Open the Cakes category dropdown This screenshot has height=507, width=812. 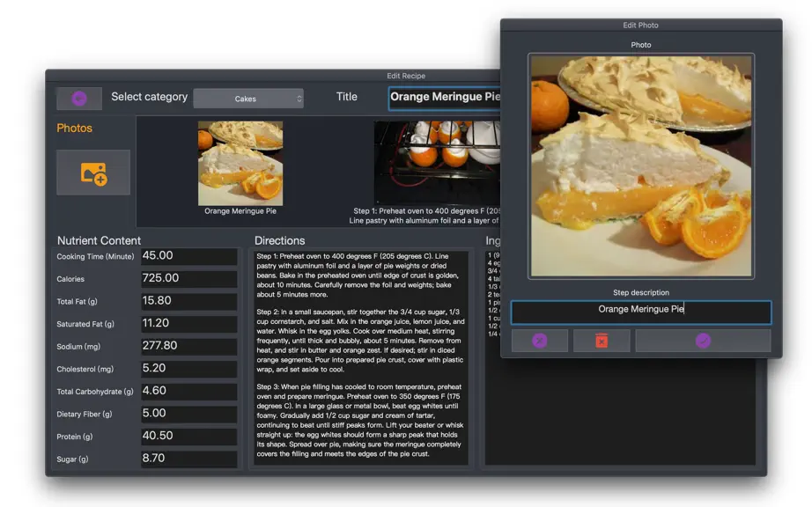pos(248,99)
